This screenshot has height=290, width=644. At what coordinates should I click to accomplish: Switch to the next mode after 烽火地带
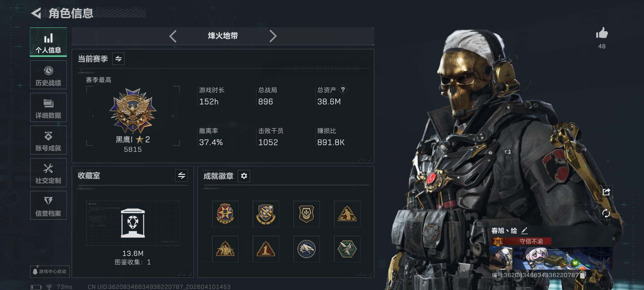coord(273,36)
